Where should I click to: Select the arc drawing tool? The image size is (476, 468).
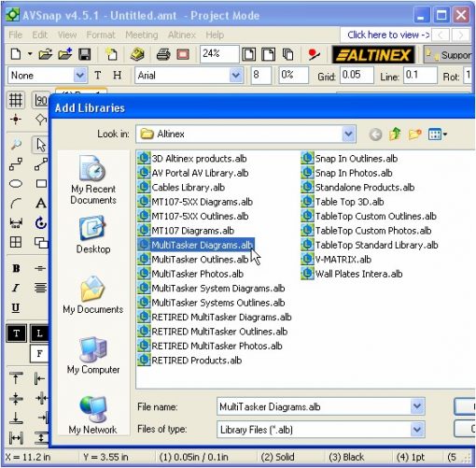pyautogui.click(x=16, y=204)
